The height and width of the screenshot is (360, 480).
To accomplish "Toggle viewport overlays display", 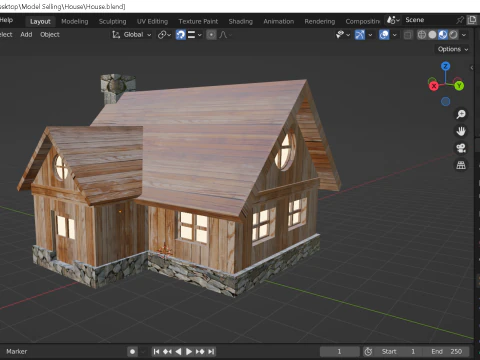I will [x=384, y=35].
